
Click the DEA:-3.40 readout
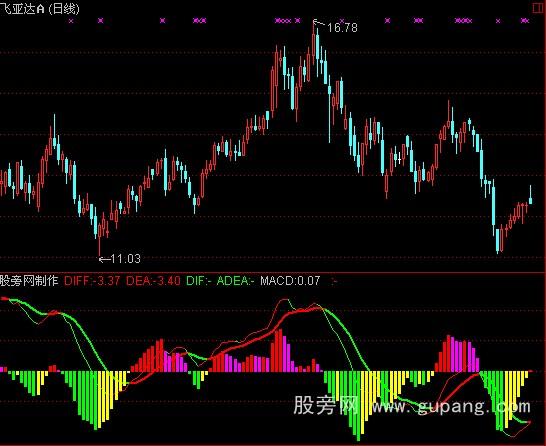click(153, 281)
